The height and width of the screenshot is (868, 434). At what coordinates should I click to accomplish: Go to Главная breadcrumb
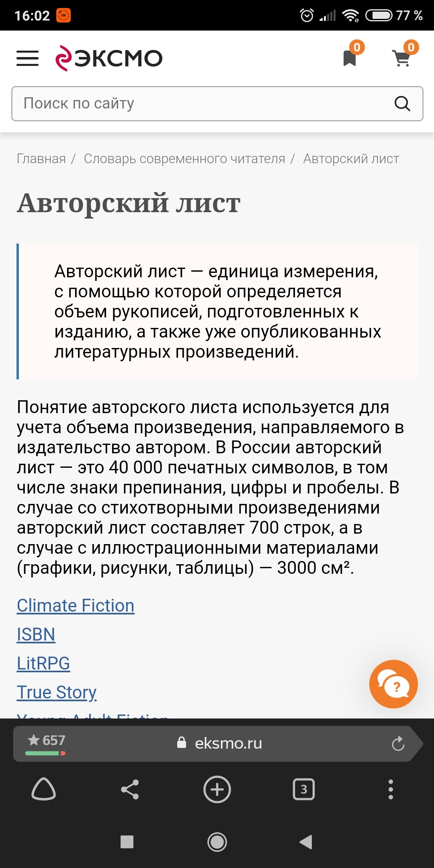(41, 159)
